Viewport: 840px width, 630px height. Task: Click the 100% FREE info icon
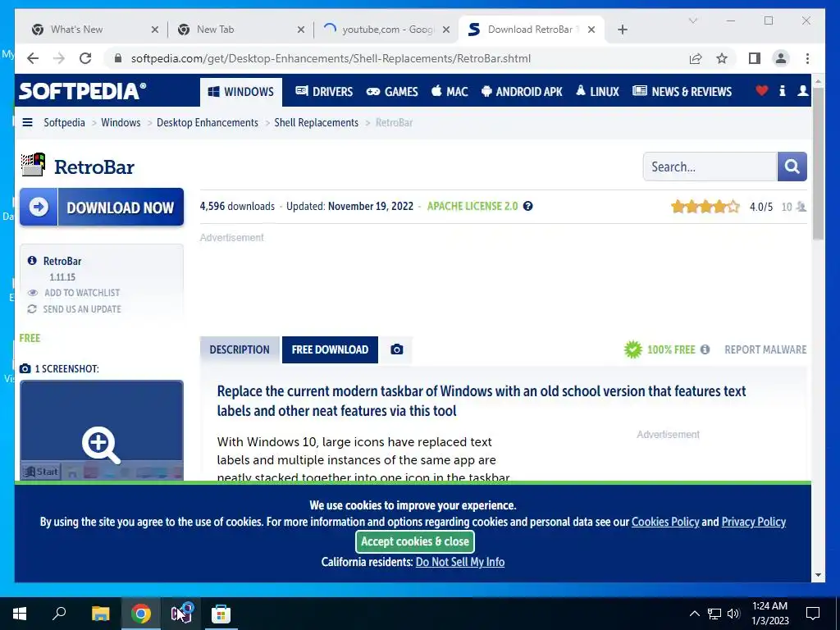click(x=705, y=349)
